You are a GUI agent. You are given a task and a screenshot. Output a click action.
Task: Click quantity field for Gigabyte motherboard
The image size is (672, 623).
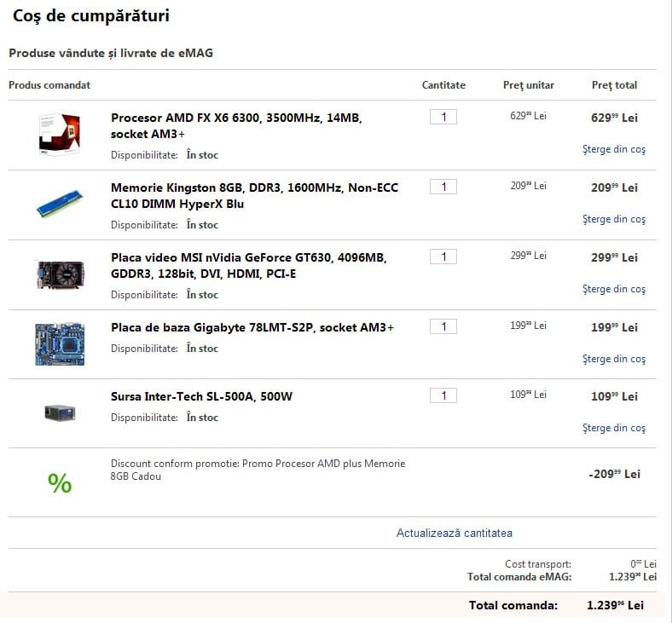(443, 326)
